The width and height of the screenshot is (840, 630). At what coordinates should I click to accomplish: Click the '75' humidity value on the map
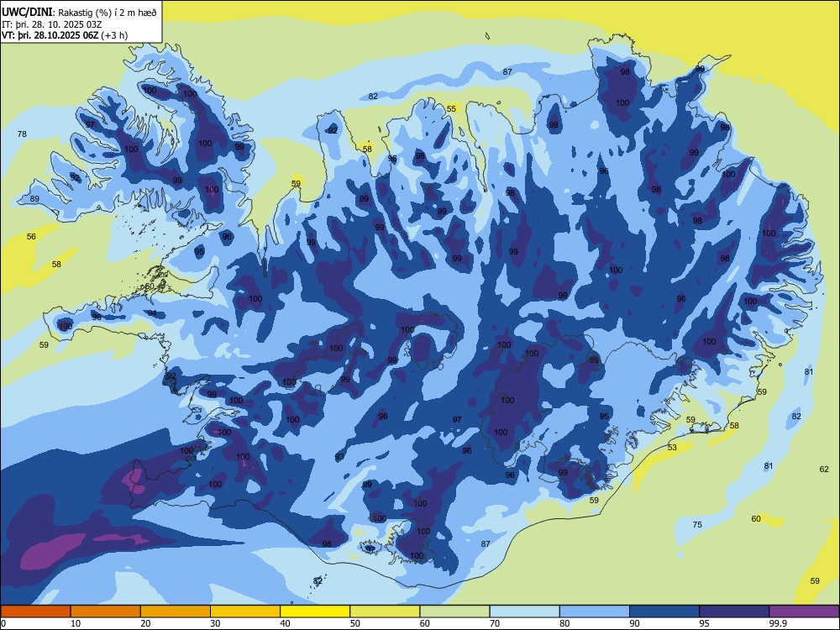tap(697, 524)
